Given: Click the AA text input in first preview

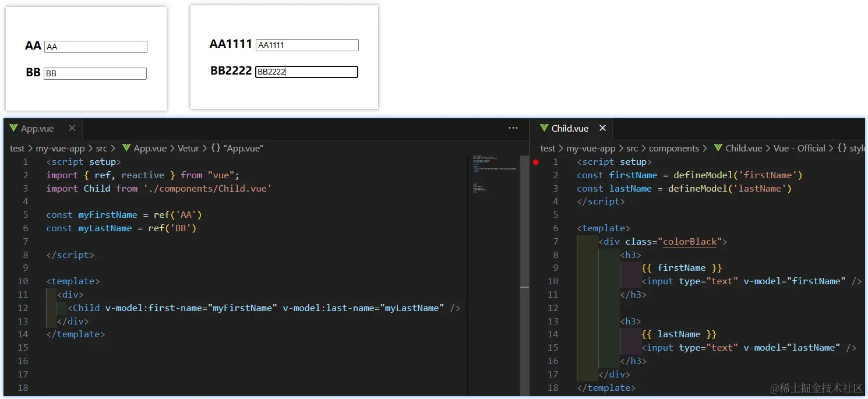Looking at the screenshot, I should 96,47.
